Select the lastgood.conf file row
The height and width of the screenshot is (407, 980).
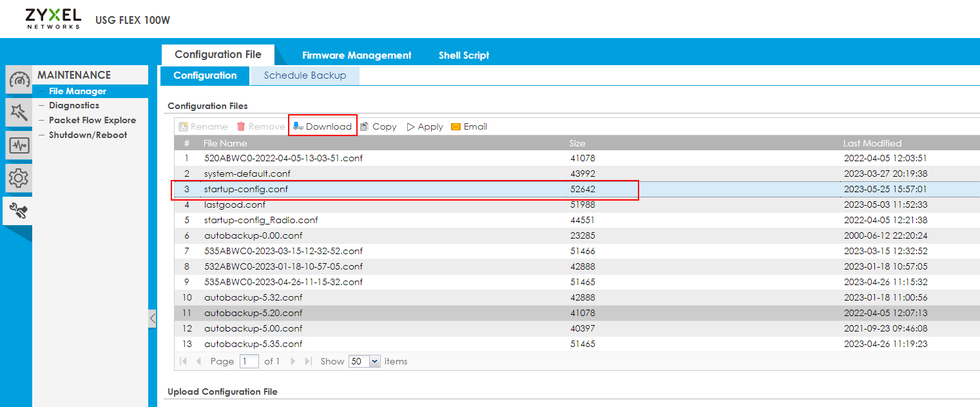point(235,204)
